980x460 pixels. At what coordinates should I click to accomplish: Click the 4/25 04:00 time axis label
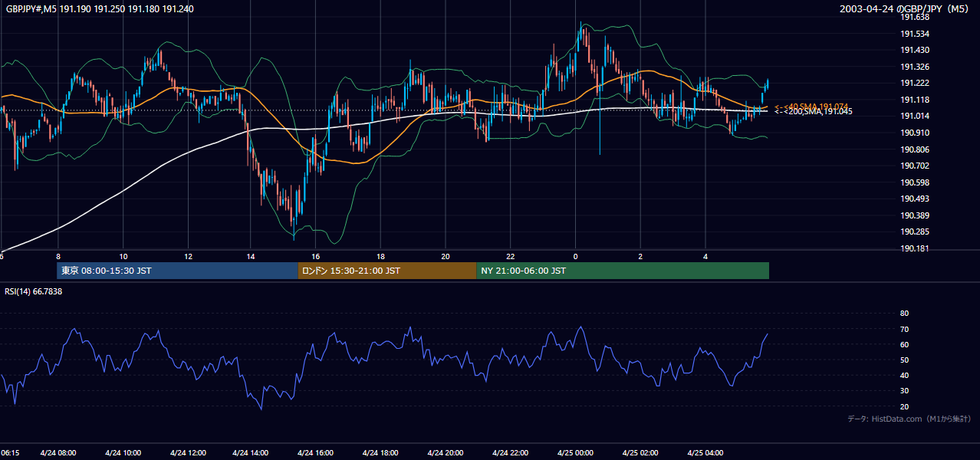coord(705,453)
